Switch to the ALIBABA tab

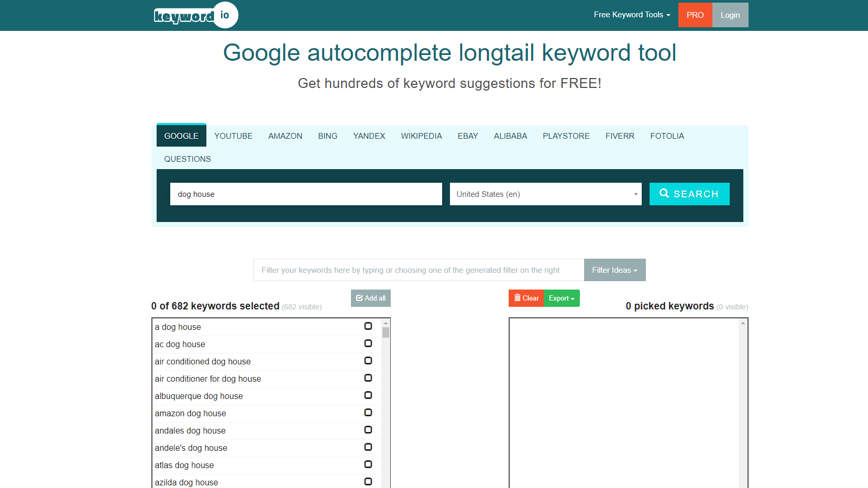(510, 136)
